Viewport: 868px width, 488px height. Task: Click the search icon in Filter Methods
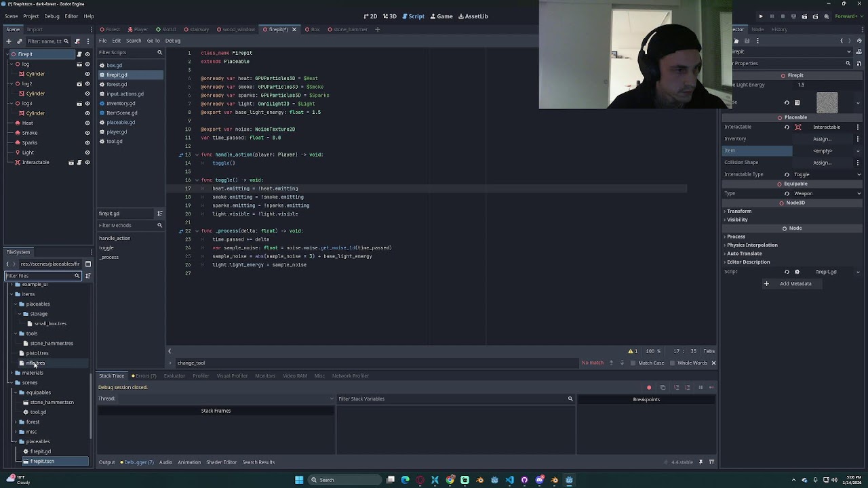pyautogui.click(x=159, y=225)
